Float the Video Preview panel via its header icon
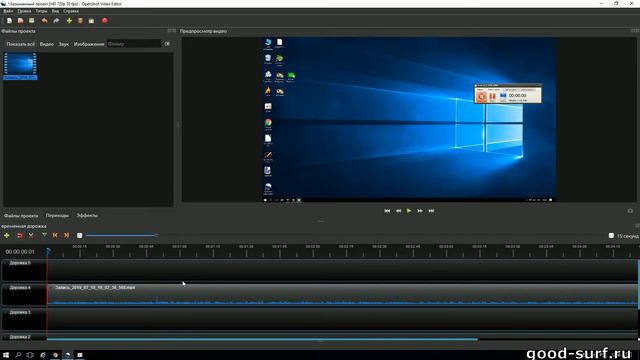This screenshot has height=360, width=640. (633, 31)
